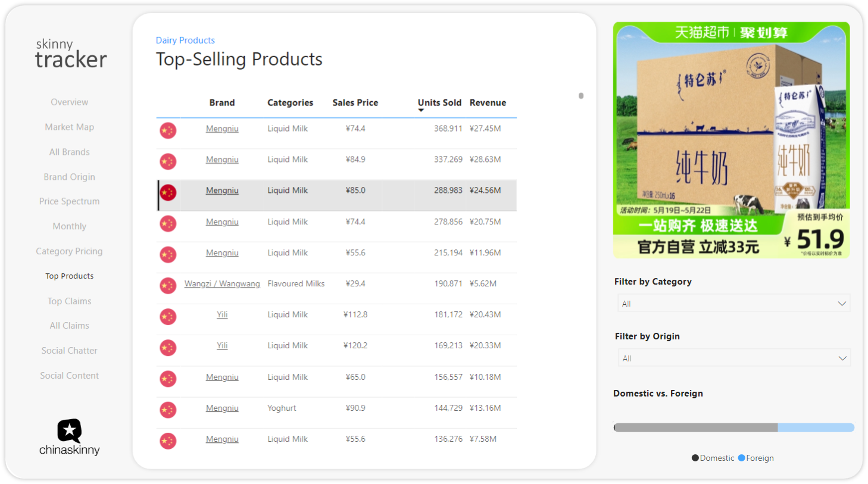The height and width of the screenshot is (484, 868).
Task: Sort by the Categories column header
Action: [x=290, y=102]
